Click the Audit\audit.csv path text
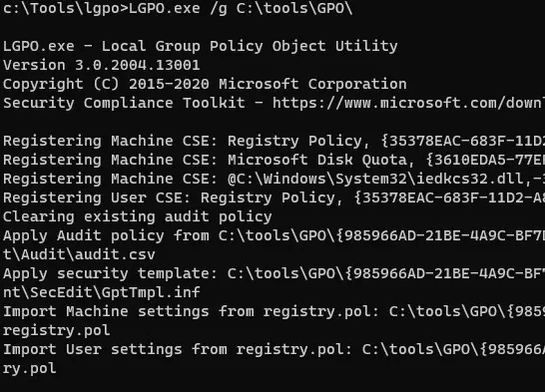The width and height of the screenshot is (545, 392). 79,254
